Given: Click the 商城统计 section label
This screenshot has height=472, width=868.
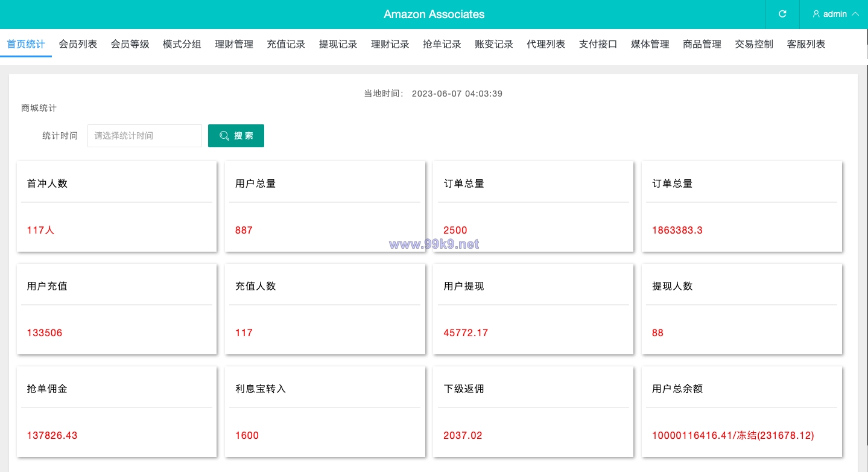Looking at the screenshot, I should tap(39, 108).
